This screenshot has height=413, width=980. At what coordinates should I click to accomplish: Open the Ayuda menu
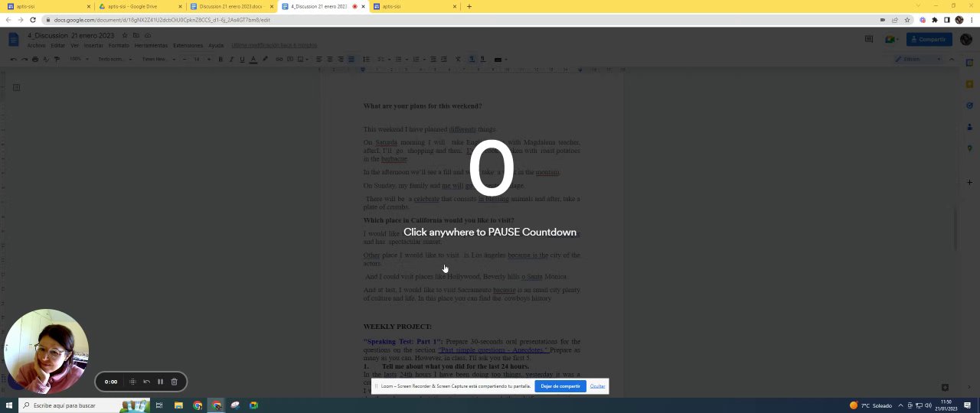pyautogui.click(x=216, y=46)
